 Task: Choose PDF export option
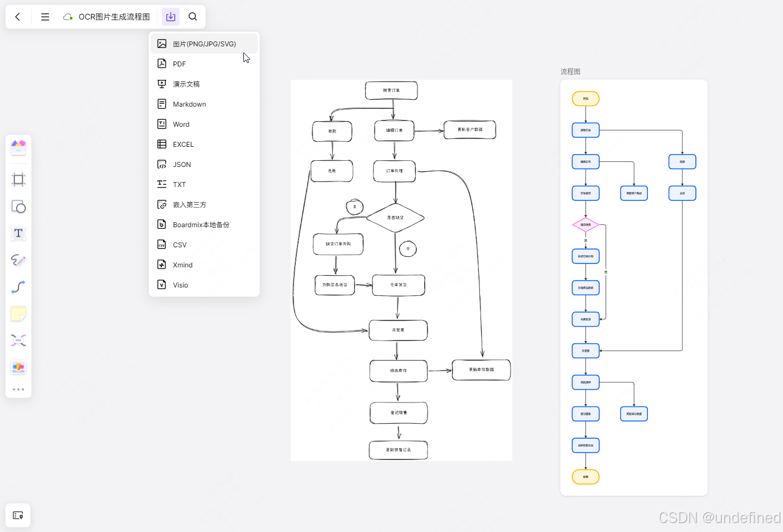[x=204, y=64]
